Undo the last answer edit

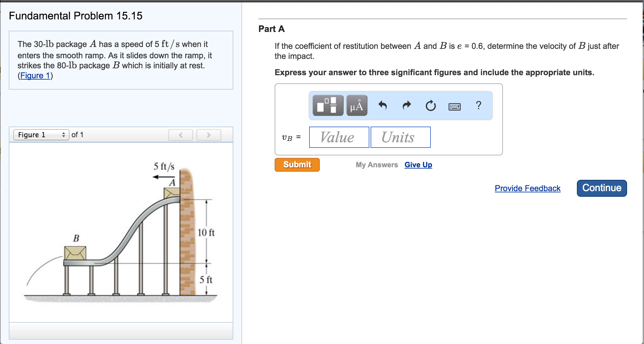pos(383,105)
